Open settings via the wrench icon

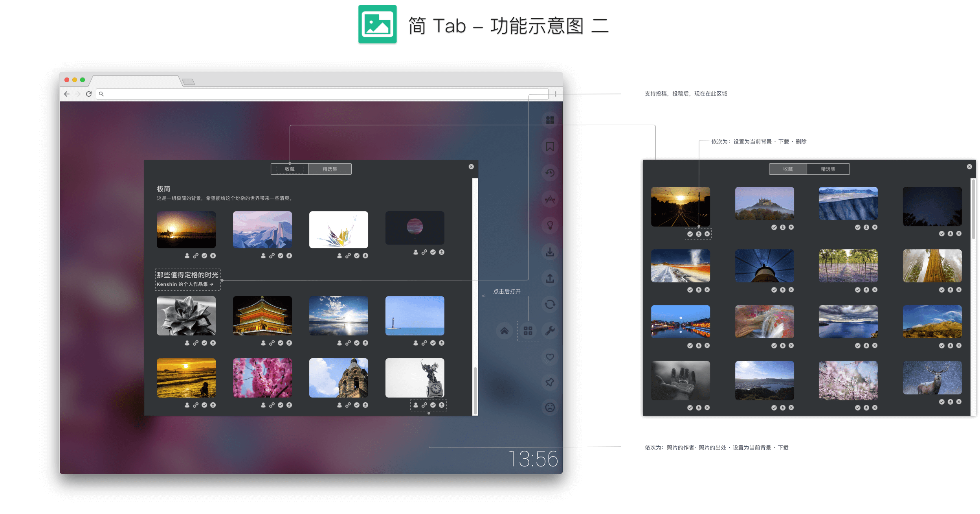click(x=550, y=331)
